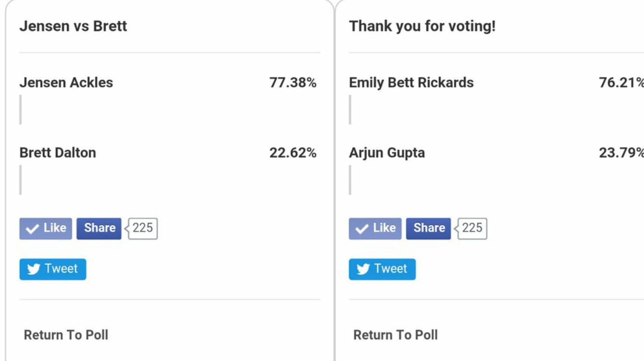Open the 225 like count in Jensen poll
The height and width of the screenshot is (361, 644).
tap(142, 229)
